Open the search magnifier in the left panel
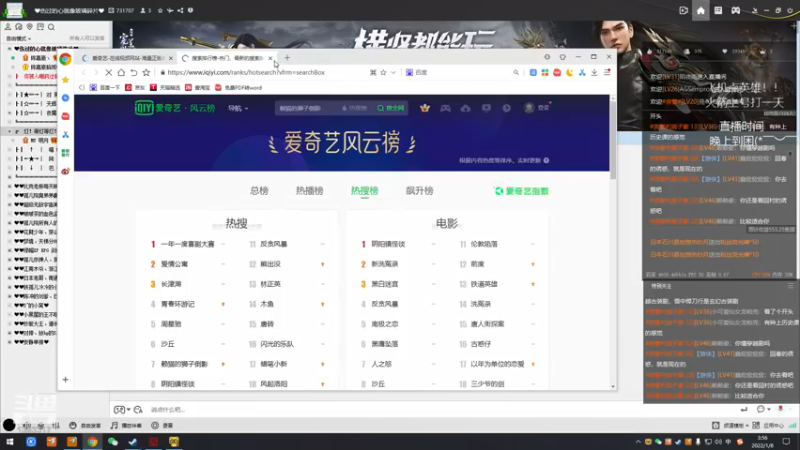The width and height of the screenshot is (800, 450). 51,27
